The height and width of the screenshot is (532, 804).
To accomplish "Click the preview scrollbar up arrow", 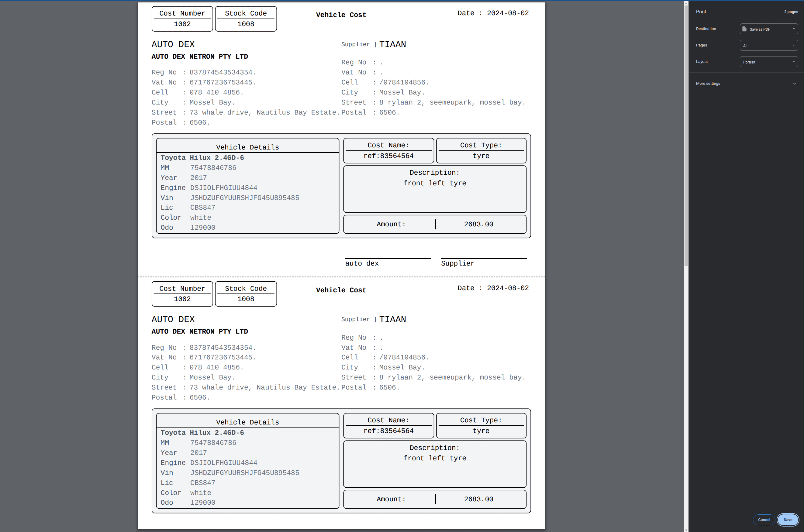I will tap(686, 3).
